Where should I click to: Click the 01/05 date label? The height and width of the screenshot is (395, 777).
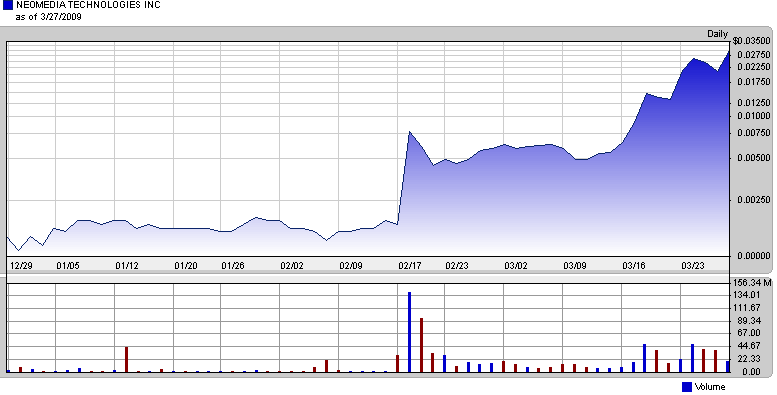pos(68,266)
